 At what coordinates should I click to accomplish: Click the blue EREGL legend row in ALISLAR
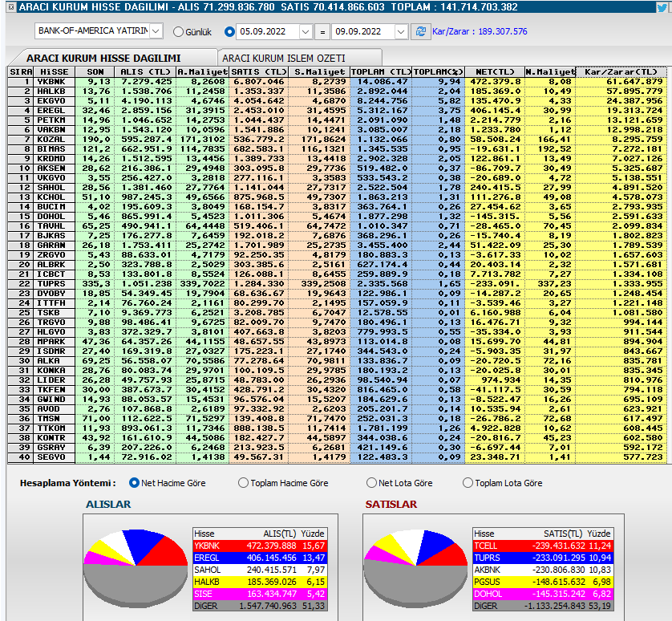pyautogui.click(x=260, y=558)
